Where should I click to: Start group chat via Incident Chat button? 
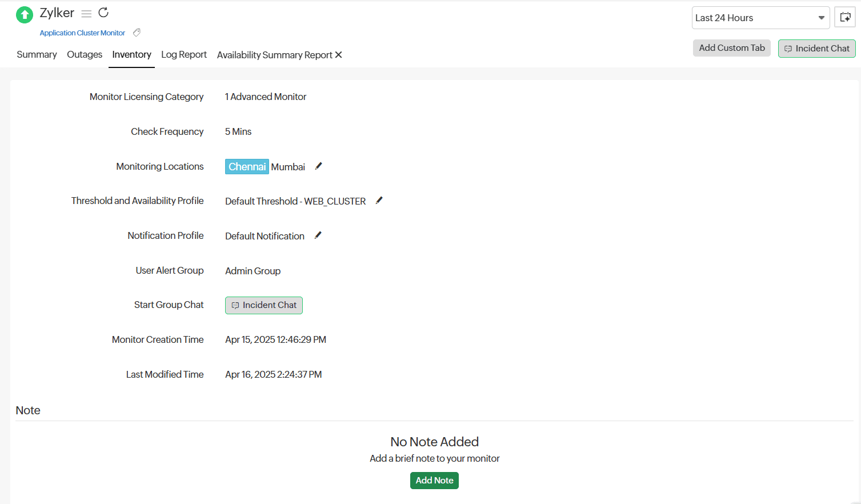[263, 305]
